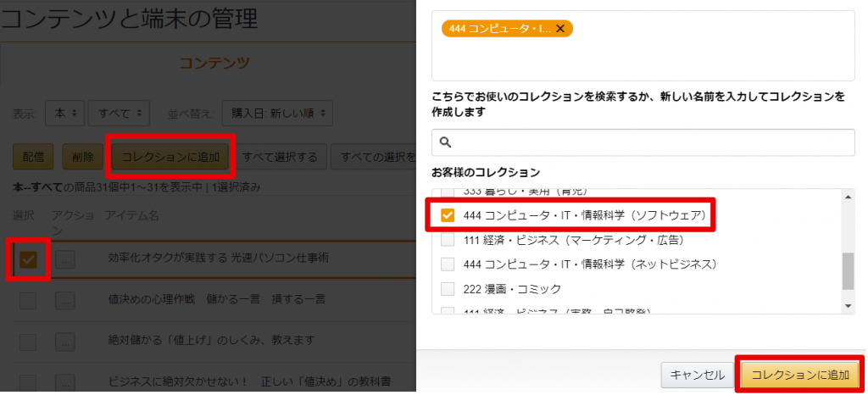Click the book title 絶対儲かる「値上げ」のしくみ、教えます

coord(213,340)
